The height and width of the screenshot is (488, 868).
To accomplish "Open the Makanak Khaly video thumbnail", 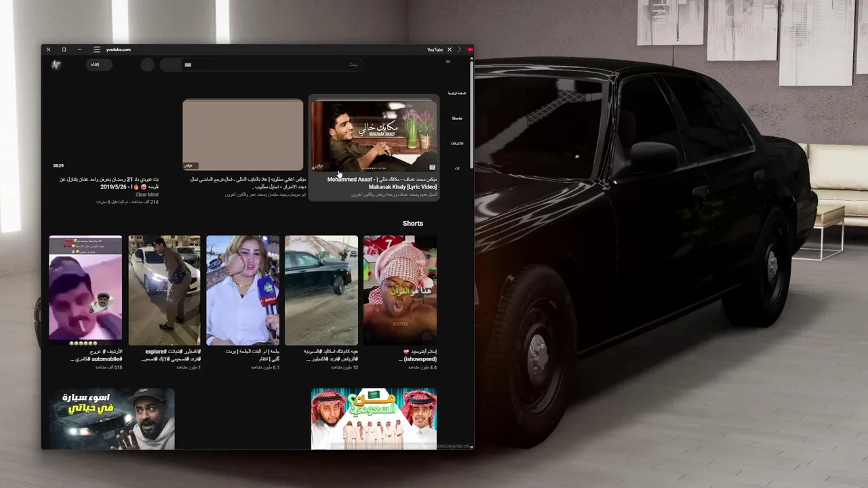I will (374, 136).
